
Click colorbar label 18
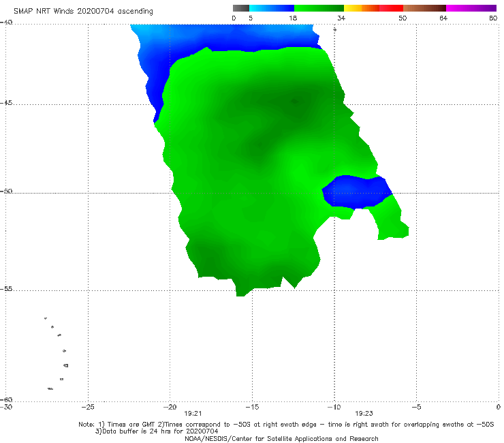(293, 18)
